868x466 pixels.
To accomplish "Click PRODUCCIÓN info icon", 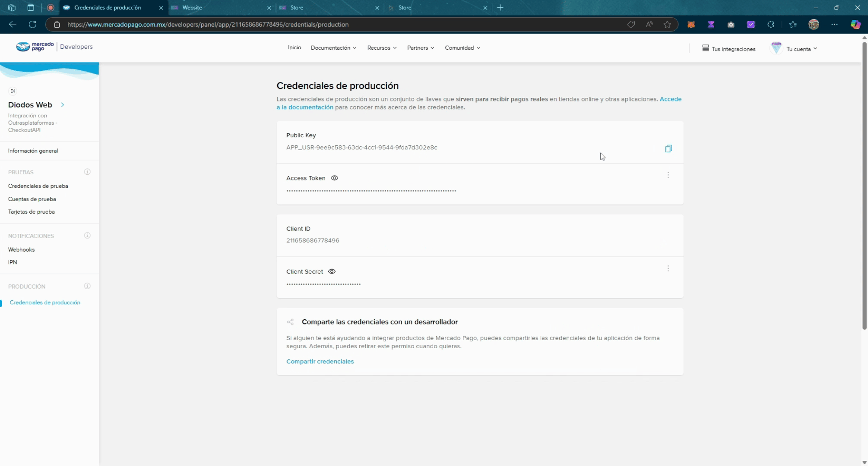I will click(x=87, y=287).
